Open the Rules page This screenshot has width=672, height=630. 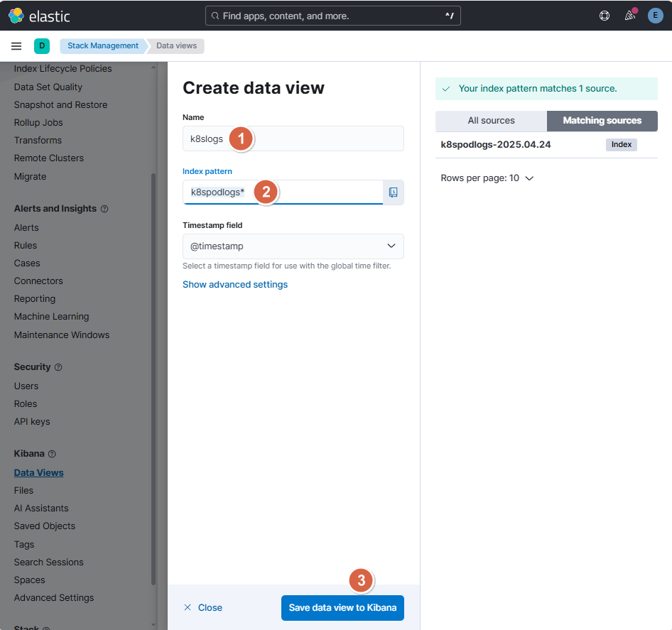pos(26,246)
